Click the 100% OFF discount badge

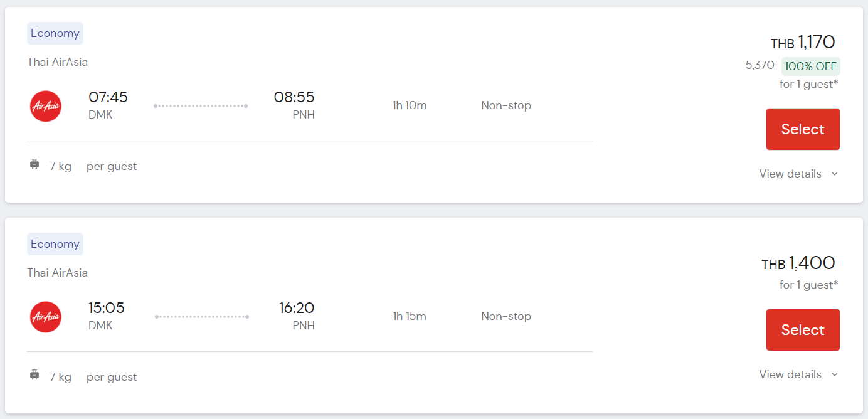tap(811, 66)
